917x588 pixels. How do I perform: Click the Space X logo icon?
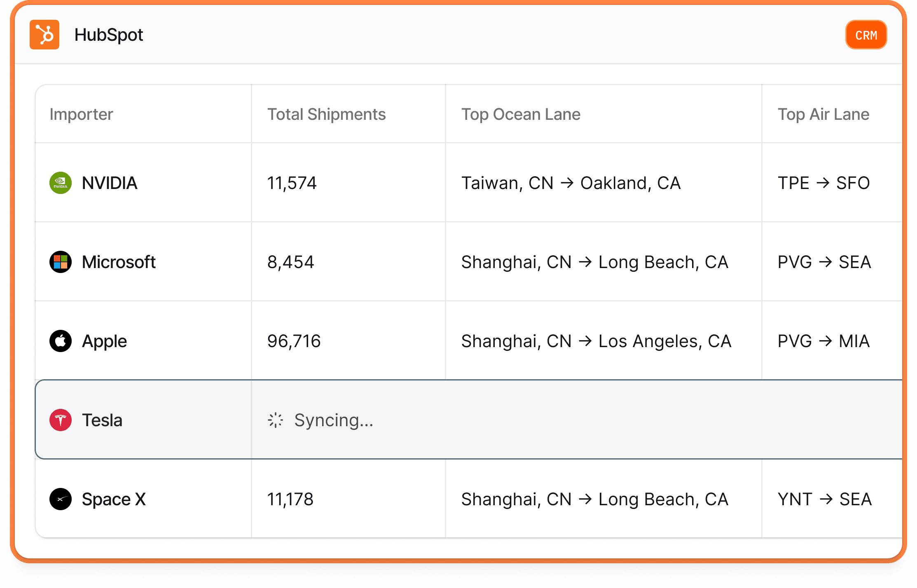61,499
